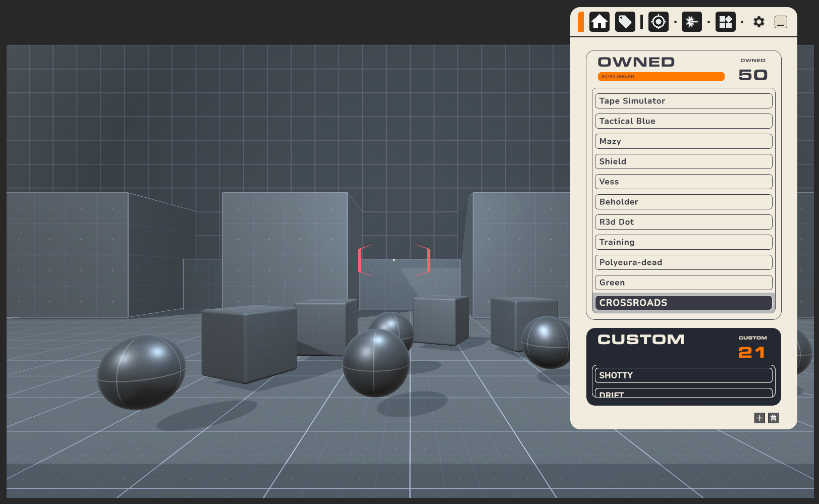Add a new custom preset with plus
Screen dimensions: 819x504
[759, 418]
